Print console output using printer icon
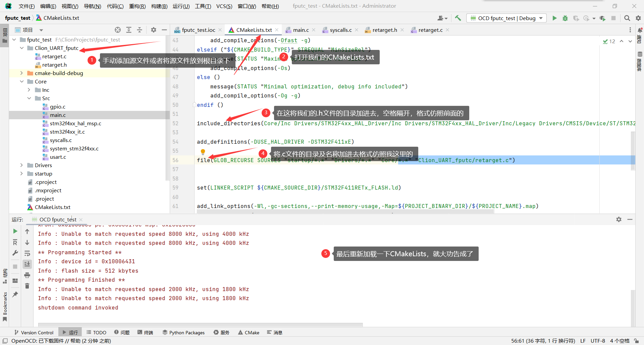The image size is (644, 345). 27,275
